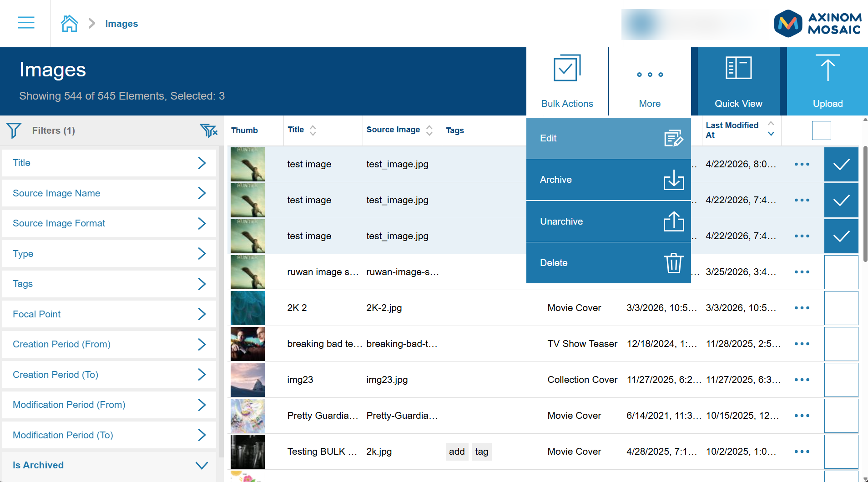The height and width of the screenshot is (482, 868).
Task: Choose Unarchive from bulk actions
Action: 608,221
